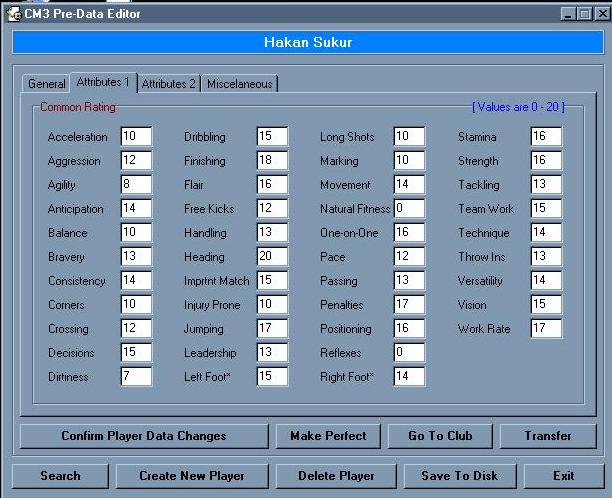Select the Miscelaneous tab
612x498 pixels.
point(240,84)
